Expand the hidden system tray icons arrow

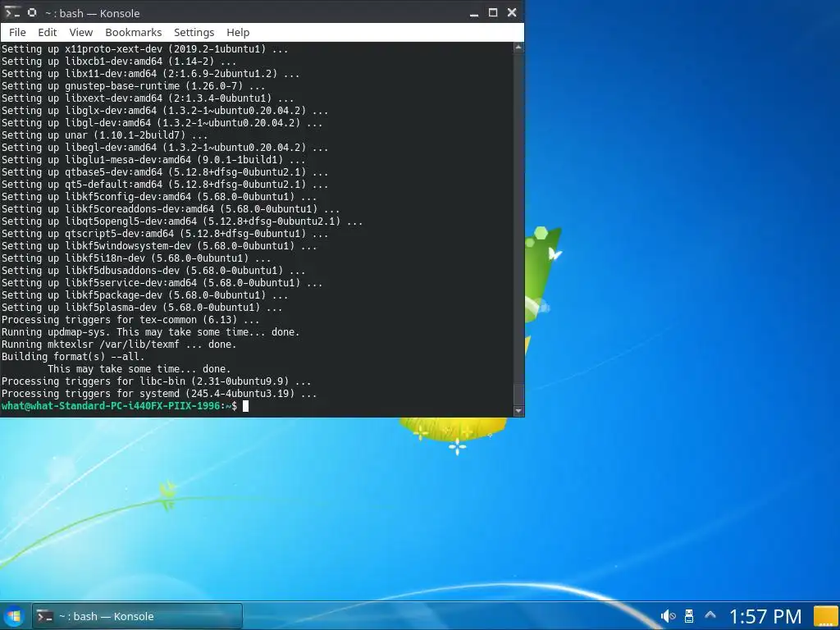(x=710, y=615)
